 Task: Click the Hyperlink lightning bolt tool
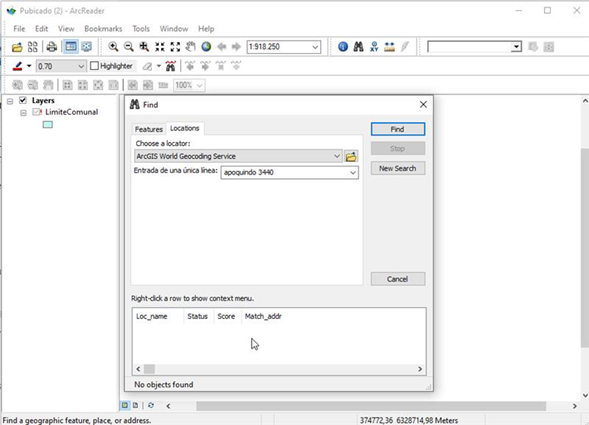click(x=405, y=47)
